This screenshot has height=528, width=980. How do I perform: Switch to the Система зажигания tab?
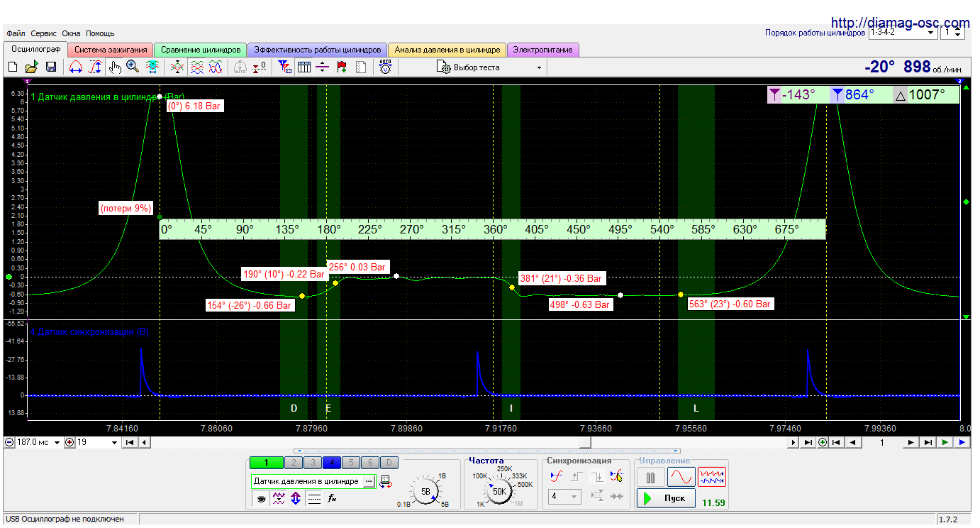(x=111, y=50)
